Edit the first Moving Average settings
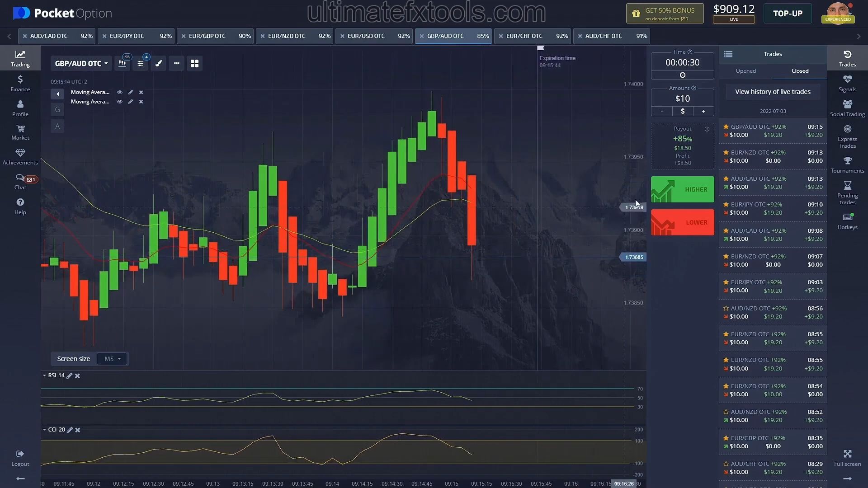 [x=131, y=92]
